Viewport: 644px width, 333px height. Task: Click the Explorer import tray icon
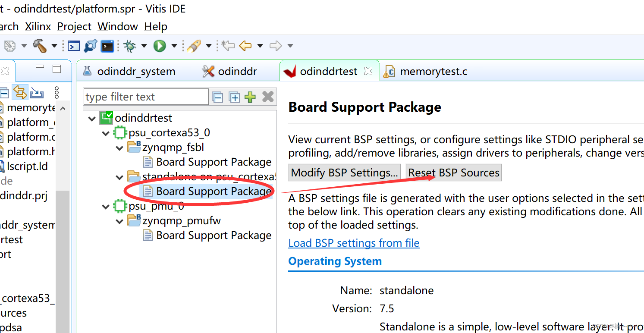tap(37, 92)
